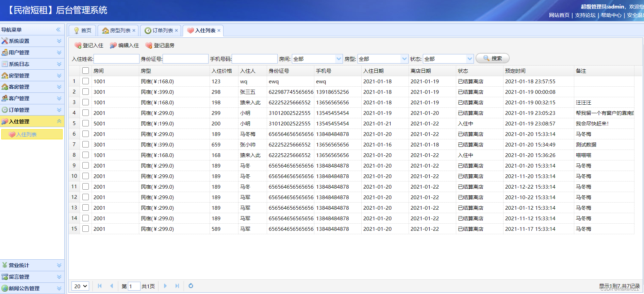Focus the 身份证号 input field
Viewport: 644px width, 294px height.
(x=185, y=59)
